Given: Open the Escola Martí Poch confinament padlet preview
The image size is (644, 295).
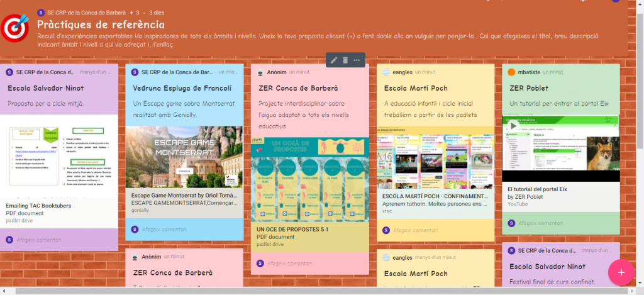Looking at the screenshot, I should [x=435, y=160].
